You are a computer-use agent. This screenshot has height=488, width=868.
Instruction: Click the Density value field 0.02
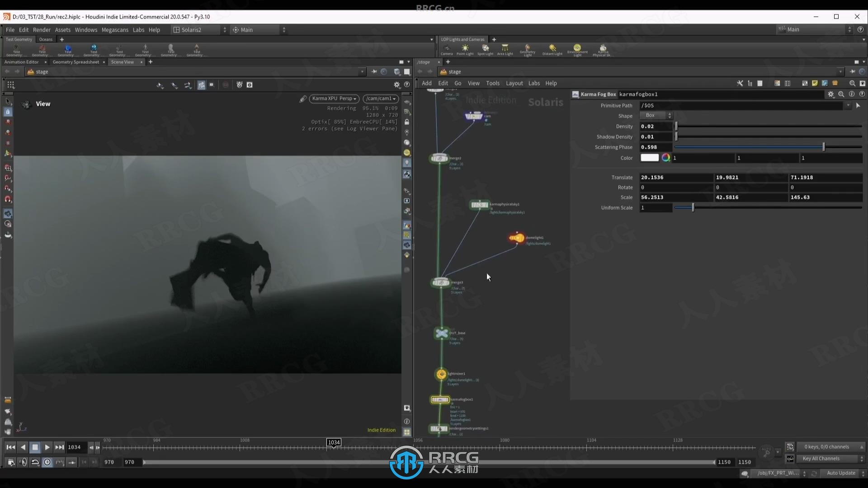click(656, 127)
